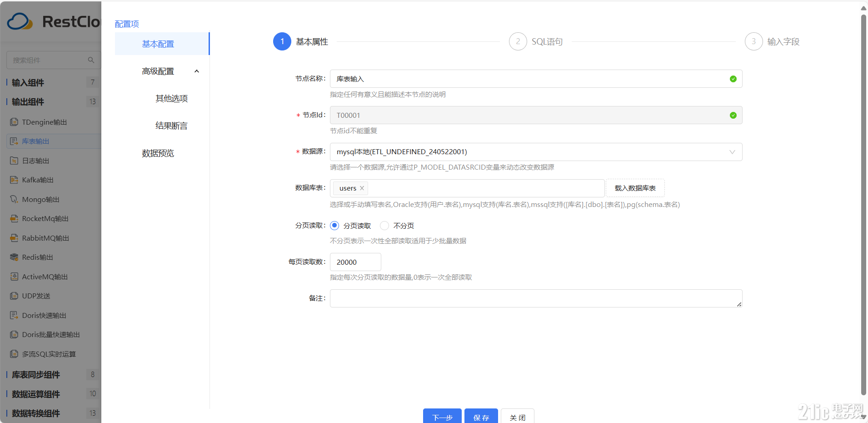The height and width of the screenshot is (423, 868).
Task: Click the search magnifier icon in 搜索组件
Action: (x=91, y=60)
